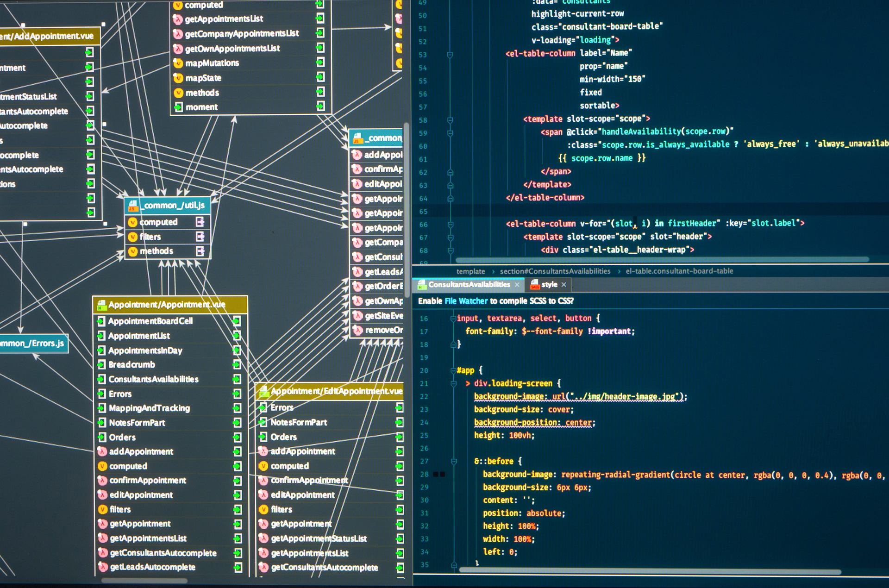889x588 pixels.
Task: Click the filters icon in the util.js node
Action: [133, 237]
